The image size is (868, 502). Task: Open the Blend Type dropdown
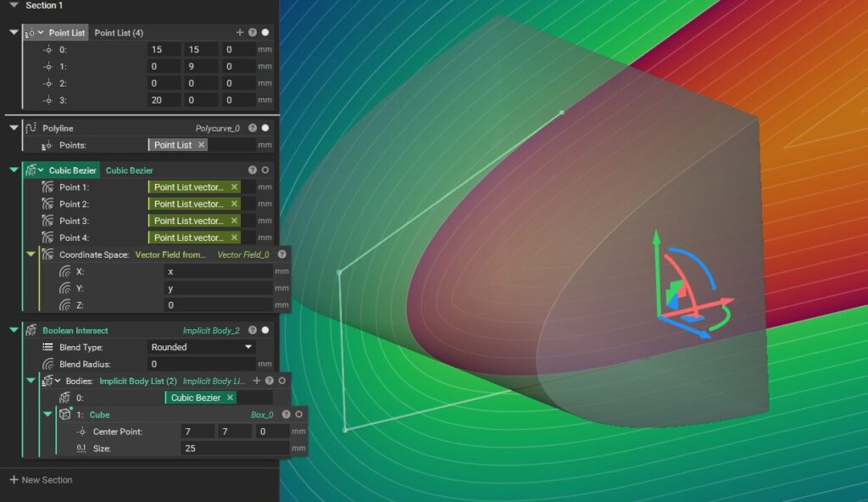tap(201, 347)
